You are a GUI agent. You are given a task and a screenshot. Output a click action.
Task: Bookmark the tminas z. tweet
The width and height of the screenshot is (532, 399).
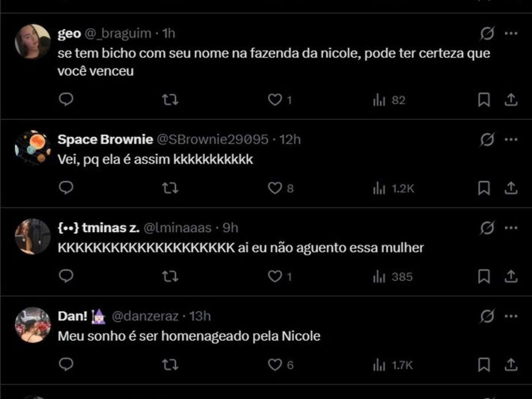click(x=484, y=277)
